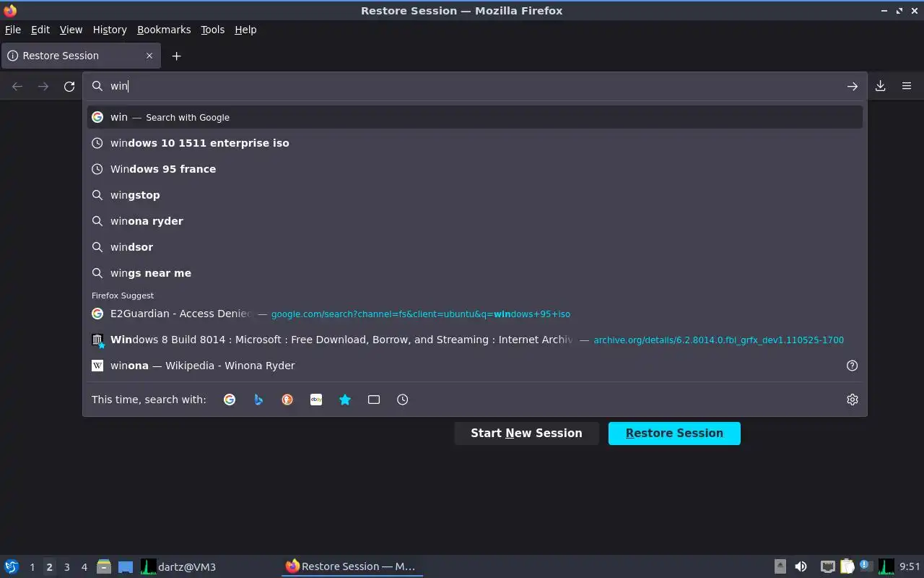Click the blue show desktop taskbar icon
This screenshot has width=924, height=578.
click(126, 567)
